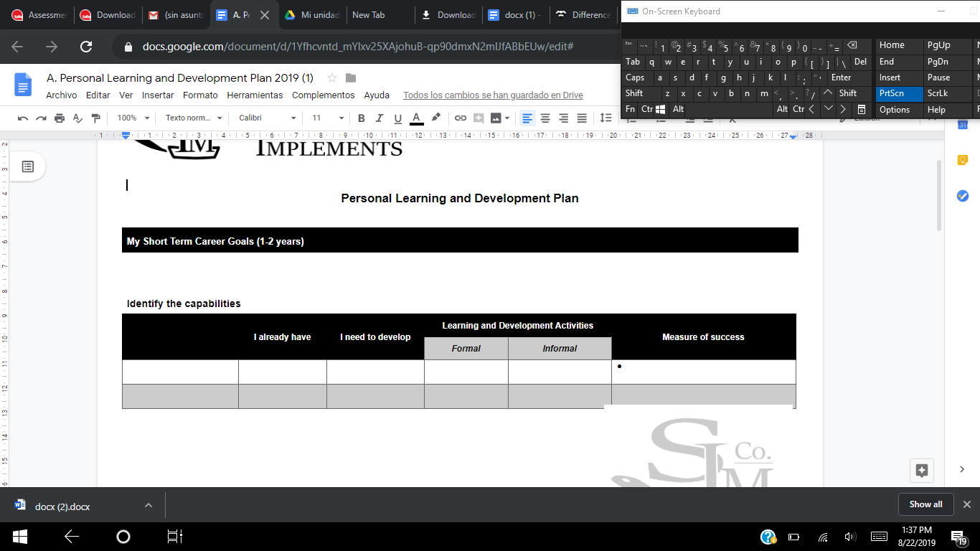Open the Editar menu
This screenshot has width=980, height=551.
(x=98, y=95)
